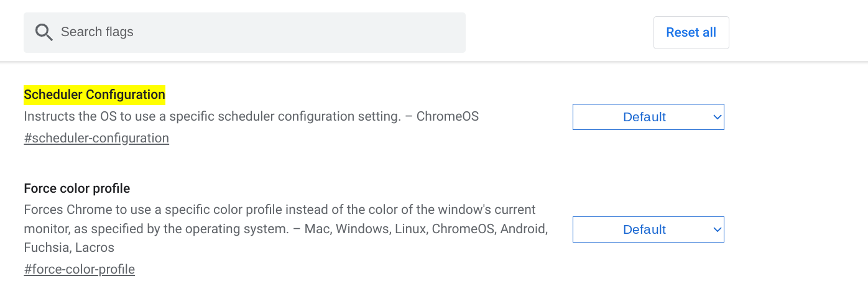
Task: Click the Force color profile dropdown chevron arrow
Action: pos(717,229)
